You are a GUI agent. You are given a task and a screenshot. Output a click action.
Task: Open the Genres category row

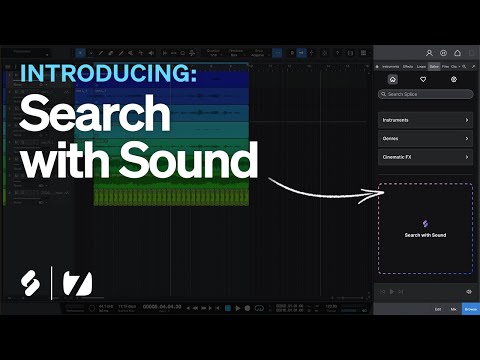coord(425,138)
